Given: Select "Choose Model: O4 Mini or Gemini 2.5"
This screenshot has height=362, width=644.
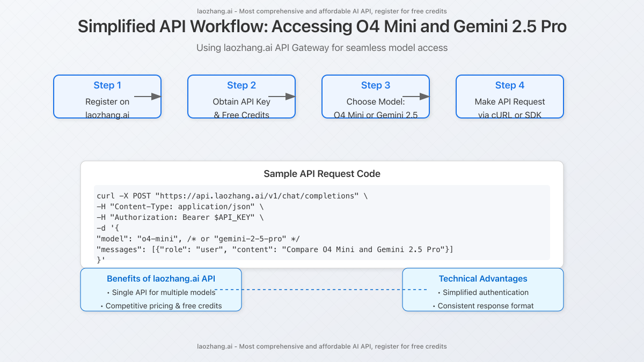Looking at the screenshot, I should [376, 108].
